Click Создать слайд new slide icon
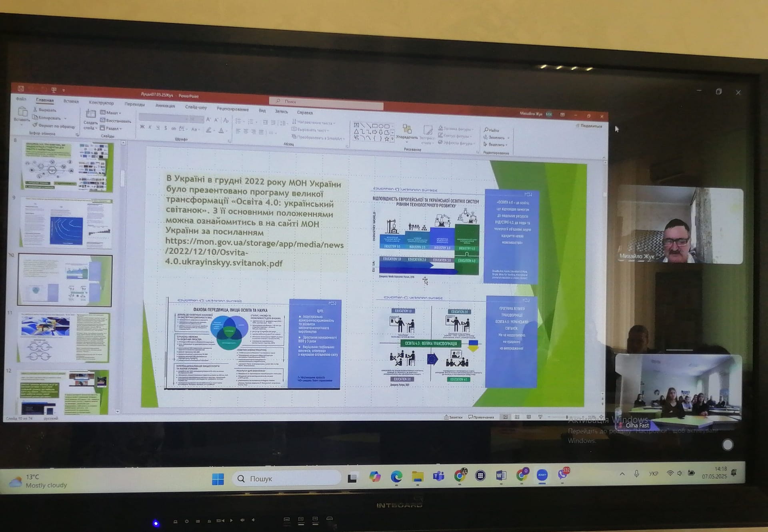 point(91,115)
